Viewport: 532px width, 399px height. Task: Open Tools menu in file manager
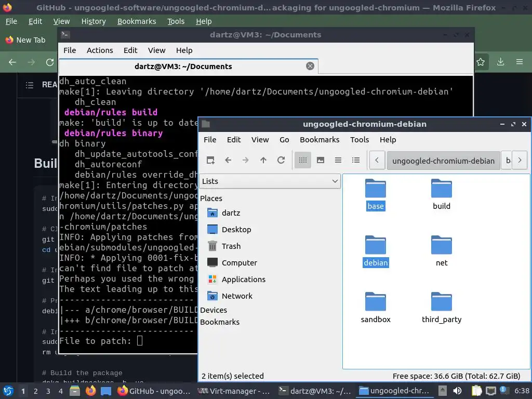pyautogui.click(x=360, y=140)
